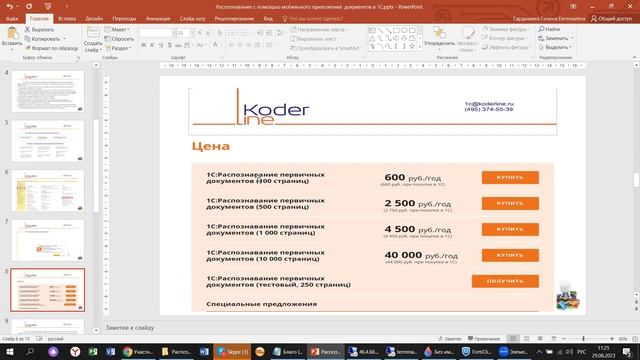Click the Вставить (Paste) clipboard icon
The width and height of the screenshot is (640, 360).
click(12, 33)
